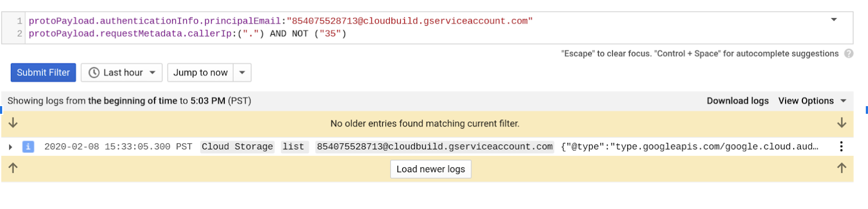868x209 pixels.
Task: Click the principalEmail line in filter editor
Action: [x=281, y=21]
